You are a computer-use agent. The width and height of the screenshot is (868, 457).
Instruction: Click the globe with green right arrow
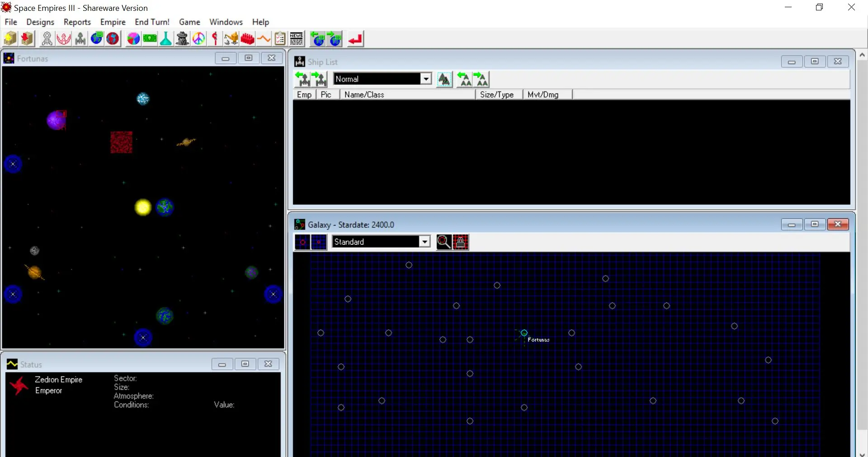[x=335, y=39]
